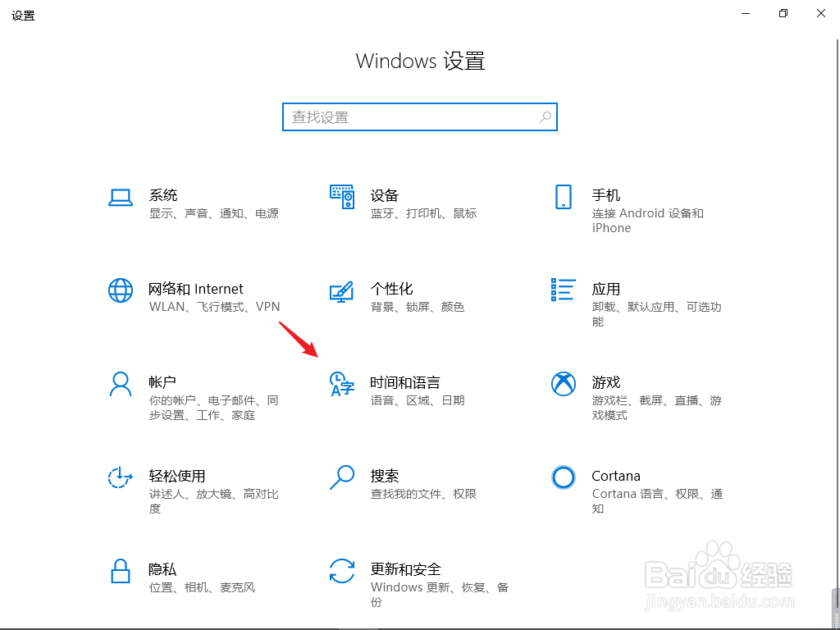This screenshot has height=630, width=840.
Task: Open the 网络和 Internet settings icon
Action: coord(121,290)
